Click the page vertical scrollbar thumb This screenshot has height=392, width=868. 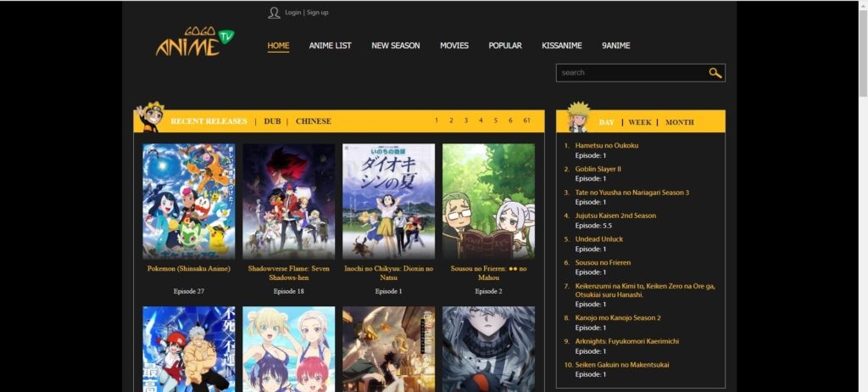coord(863,53)
